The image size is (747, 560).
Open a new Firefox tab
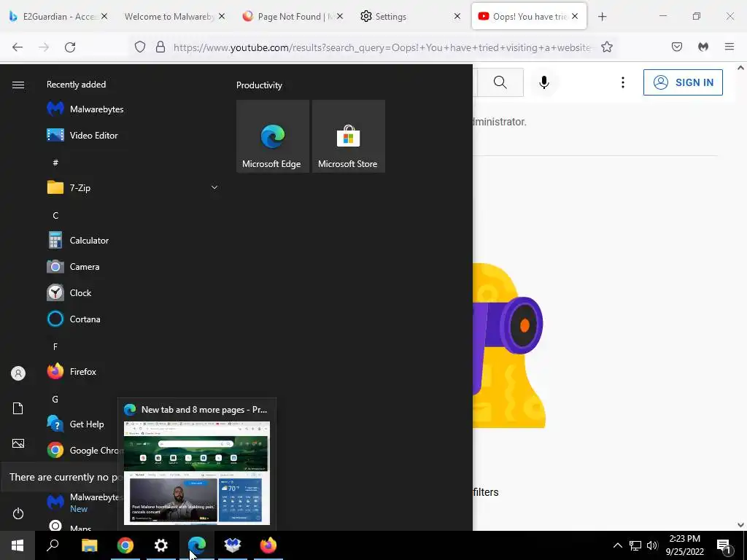point(602,17)
